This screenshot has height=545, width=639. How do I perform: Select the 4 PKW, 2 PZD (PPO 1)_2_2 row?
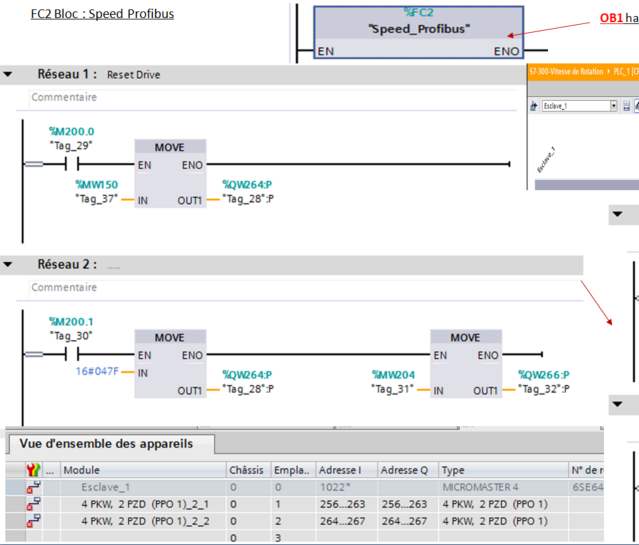(145, 520)
